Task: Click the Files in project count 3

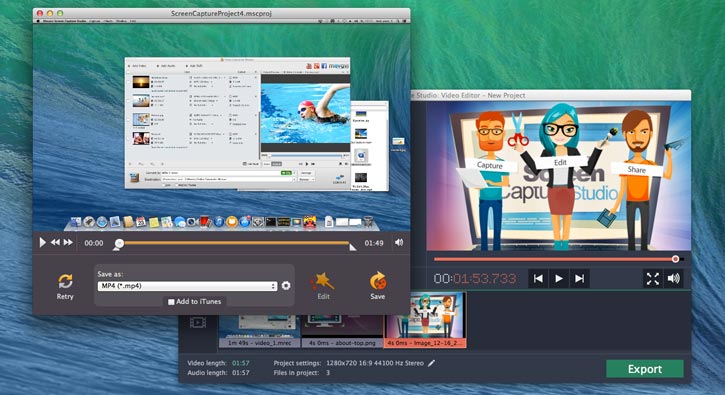Action: point(328,373)
